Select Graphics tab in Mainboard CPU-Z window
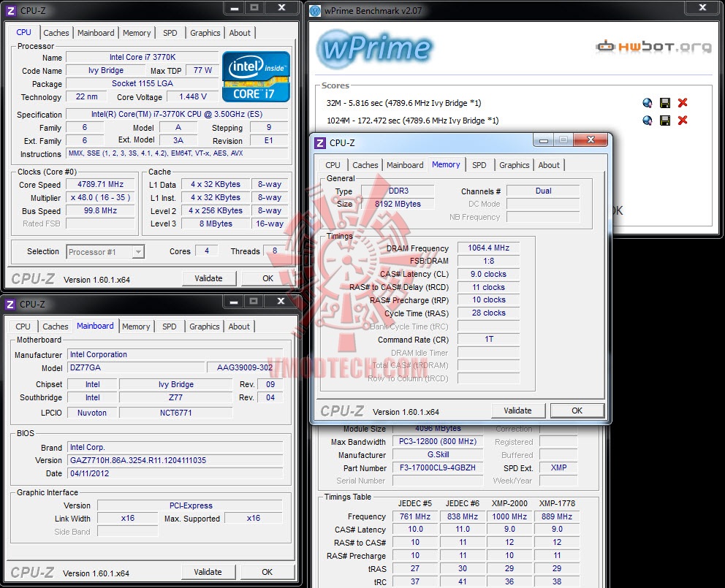The height and width of the screenshot is (588, 725). [204, 327]
